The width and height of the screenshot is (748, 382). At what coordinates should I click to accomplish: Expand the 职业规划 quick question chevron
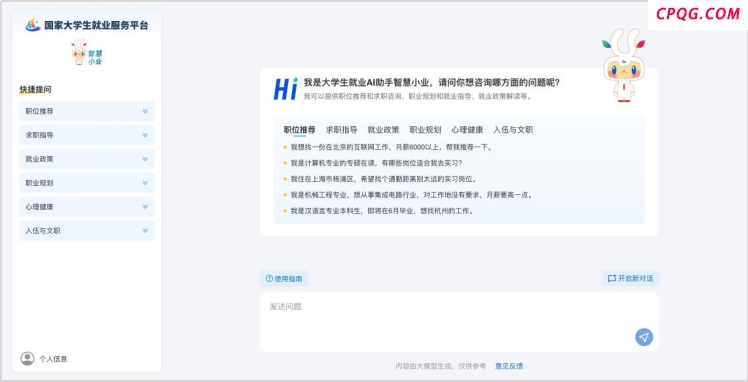coord(145,183)
